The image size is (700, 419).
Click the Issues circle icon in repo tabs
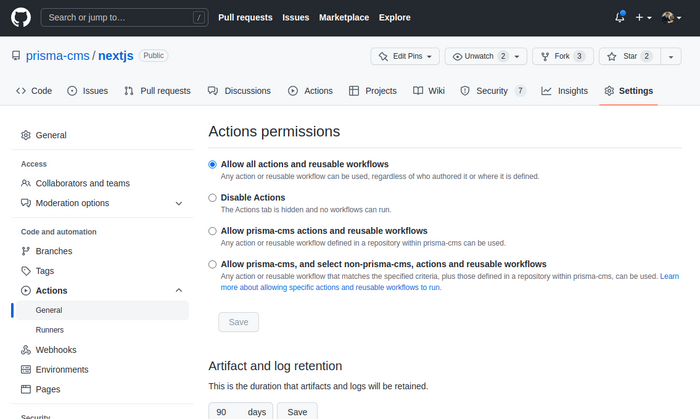72,91
